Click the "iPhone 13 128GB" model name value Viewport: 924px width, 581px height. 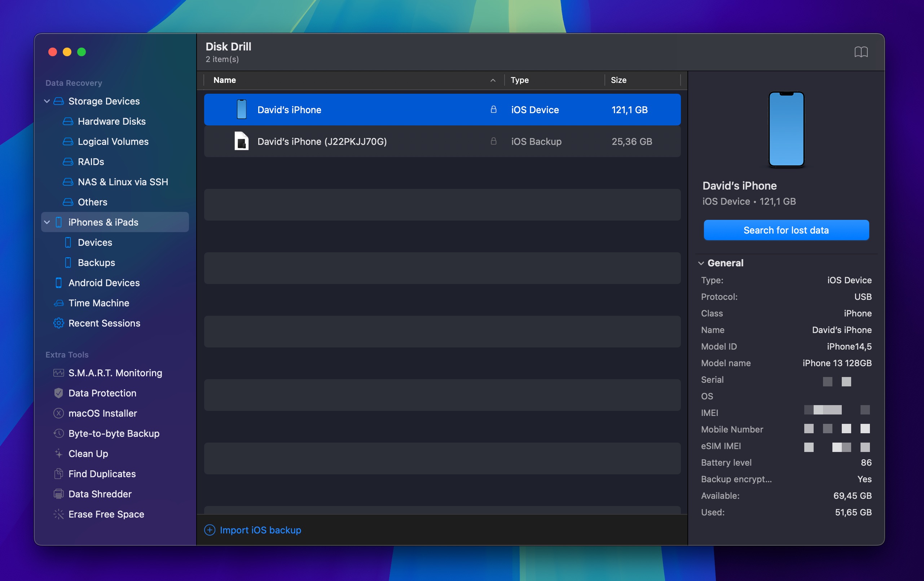837,363
